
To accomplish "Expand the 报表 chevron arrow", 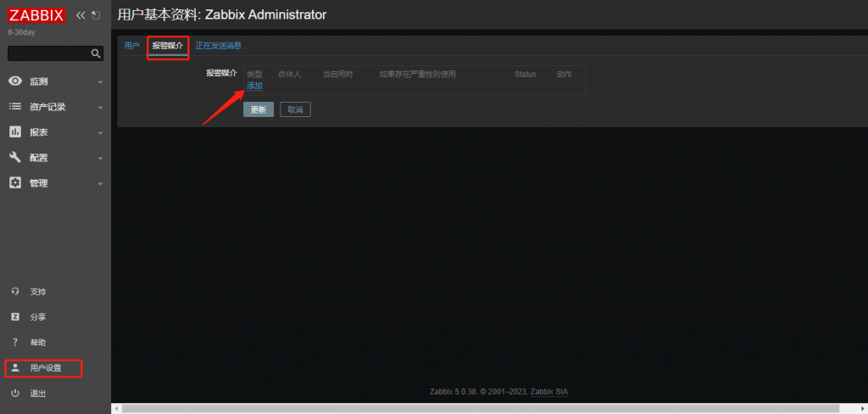I will tap(100, 133).
